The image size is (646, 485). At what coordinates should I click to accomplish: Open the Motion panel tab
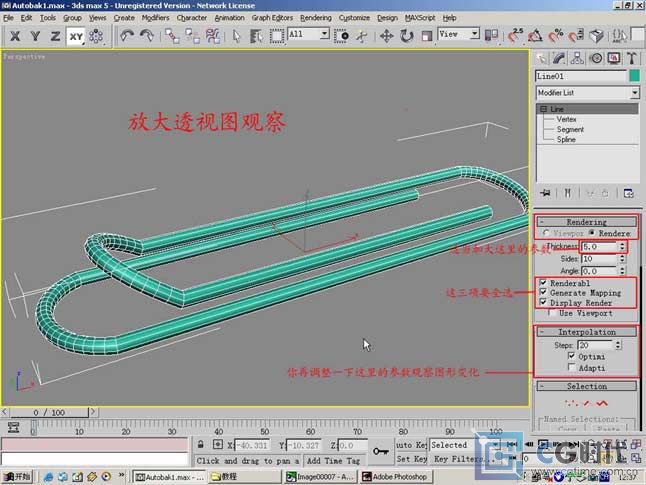point(596,58)
